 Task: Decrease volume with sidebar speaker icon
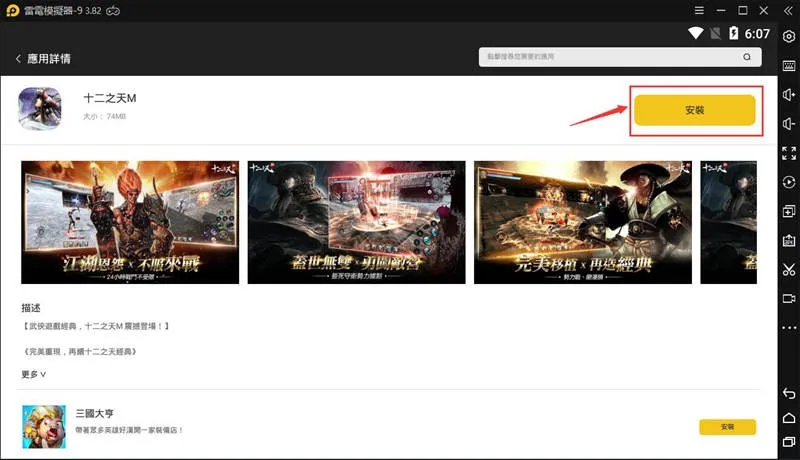pos(789,124)
